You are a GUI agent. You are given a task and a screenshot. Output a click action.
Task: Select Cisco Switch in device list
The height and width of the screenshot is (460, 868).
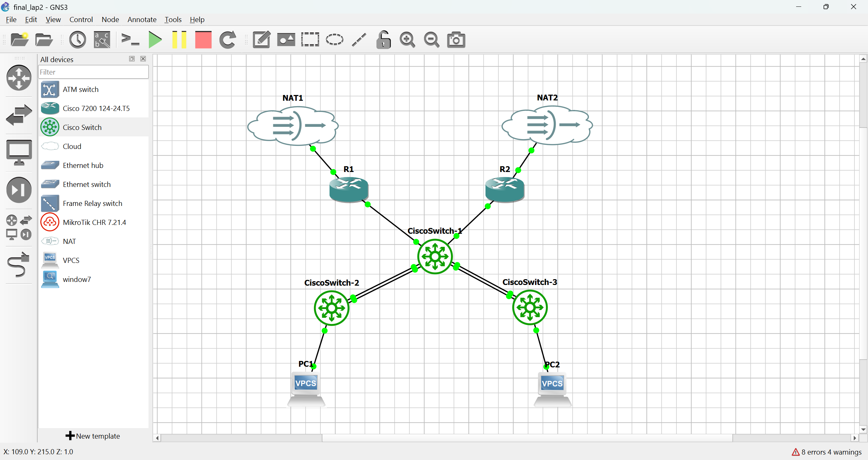94,127
